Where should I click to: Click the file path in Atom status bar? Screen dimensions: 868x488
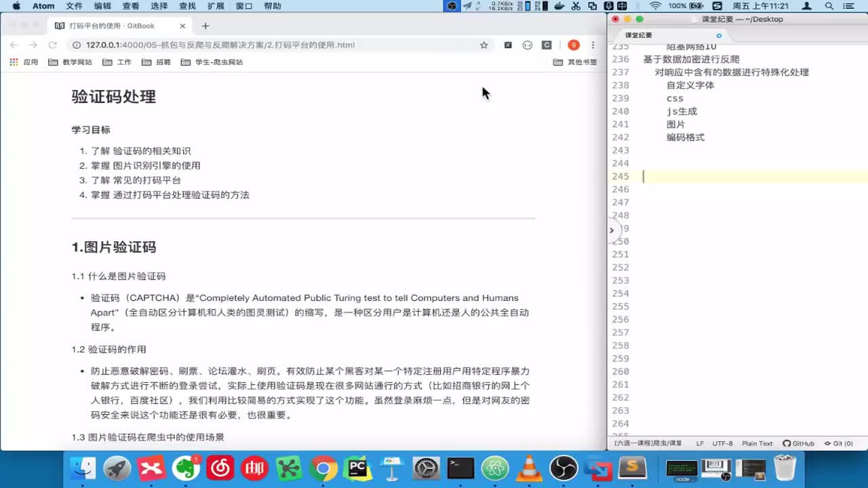click(x=648, y=443)
